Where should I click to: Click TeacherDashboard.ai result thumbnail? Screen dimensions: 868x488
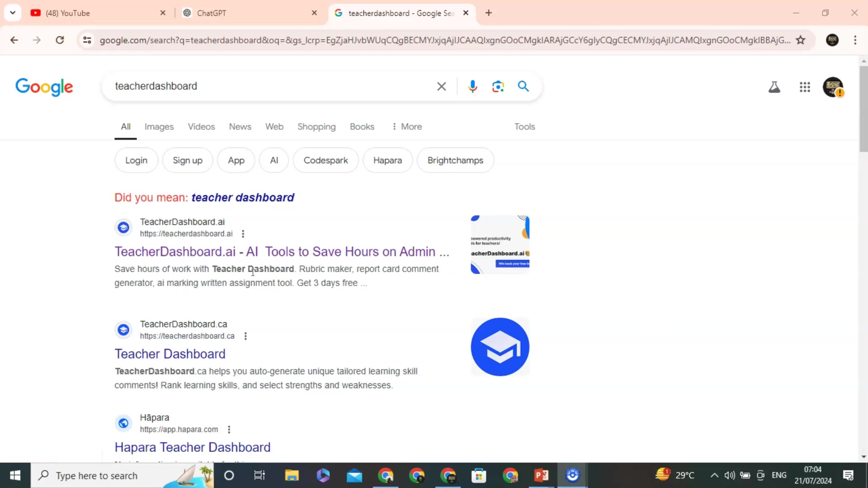coord(500,244)
